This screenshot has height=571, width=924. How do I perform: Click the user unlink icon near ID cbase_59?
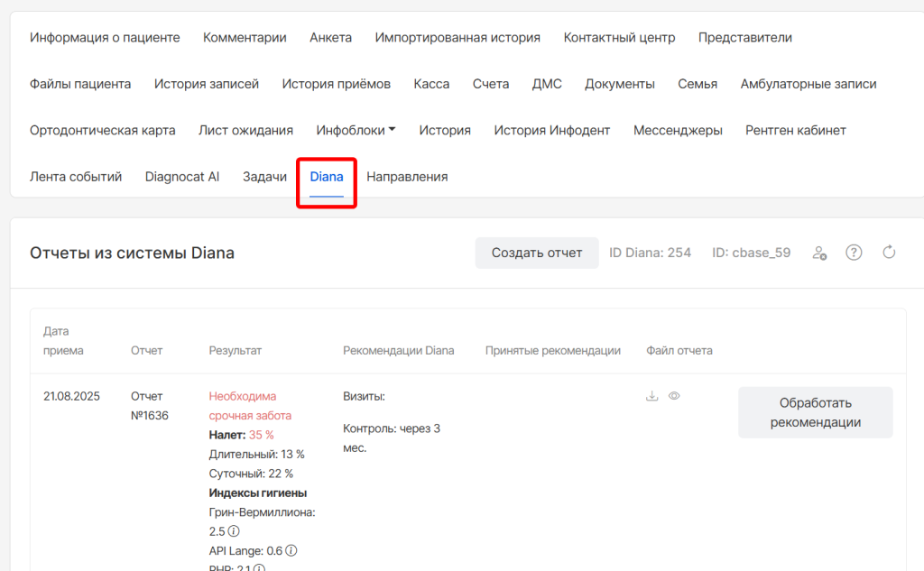[819, 253]
